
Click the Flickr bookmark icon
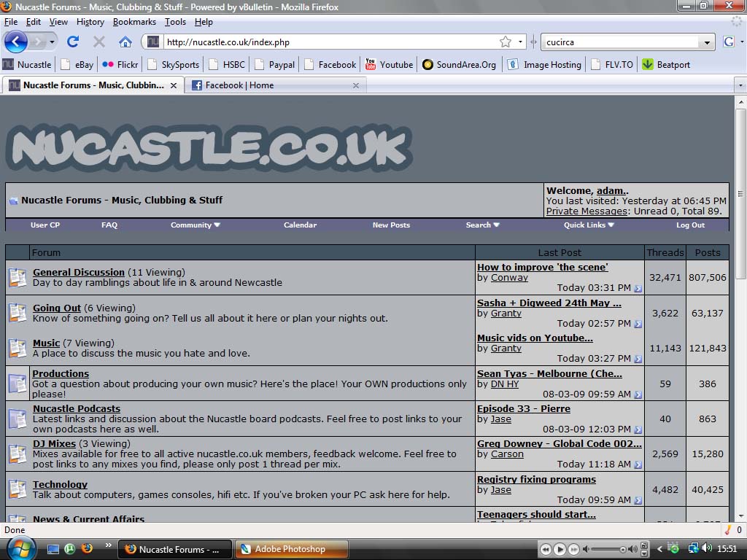click(108, 64)
